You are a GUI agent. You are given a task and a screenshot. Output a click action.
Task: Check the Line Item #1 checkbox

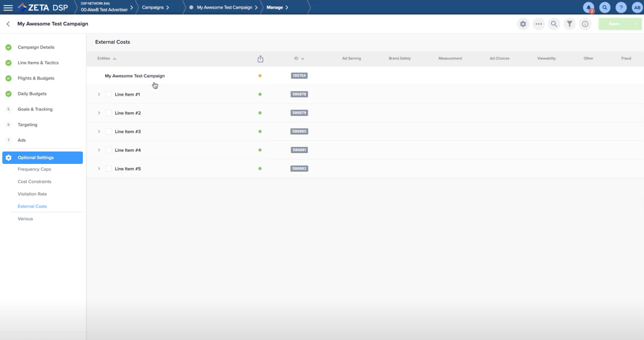pyautogui.click(x=109, y=94)
